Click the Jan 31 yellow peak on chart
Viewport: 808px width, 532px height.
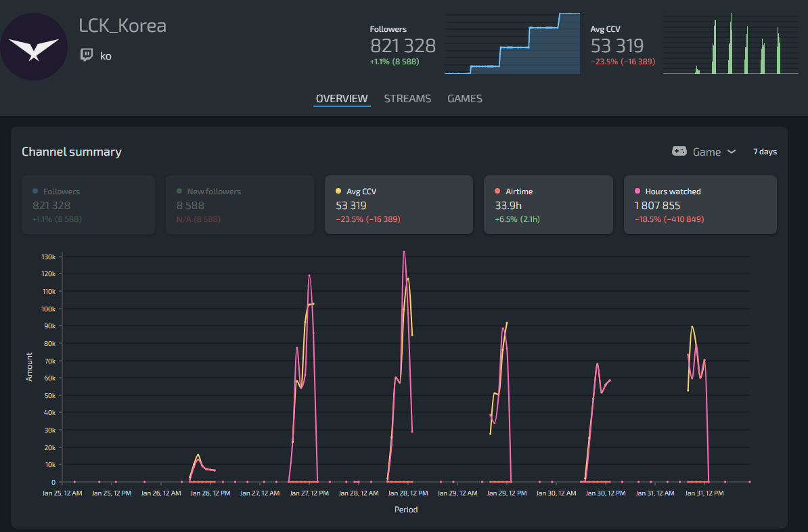(692, 327)
